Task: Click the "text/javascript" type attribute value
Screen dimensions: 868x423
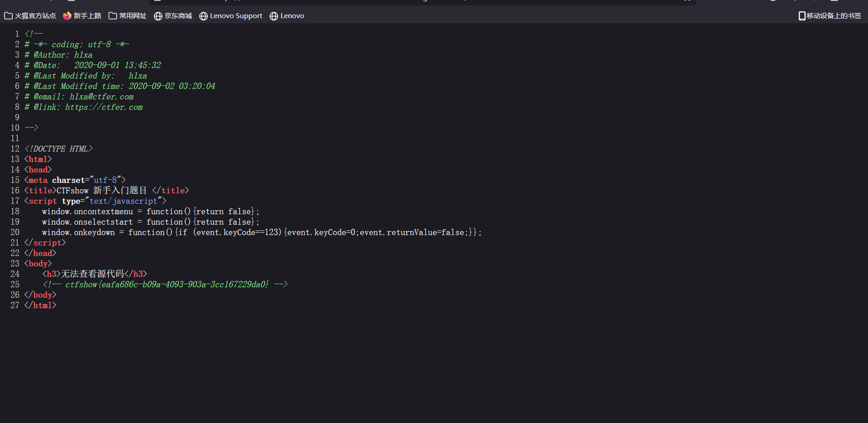Action: [x=123, y=201]
